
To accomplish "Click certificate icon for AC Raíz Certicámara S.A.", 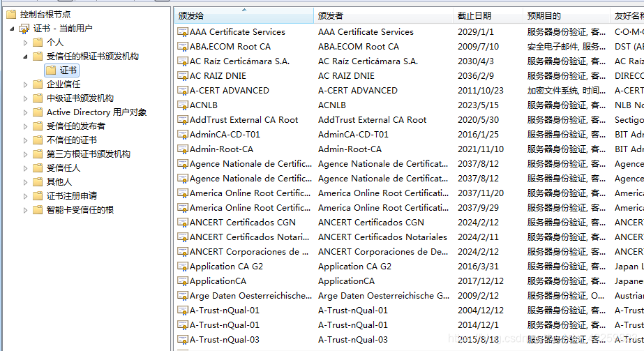I will [182, 61].
